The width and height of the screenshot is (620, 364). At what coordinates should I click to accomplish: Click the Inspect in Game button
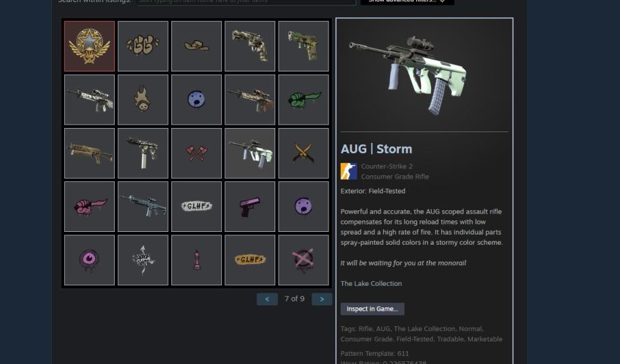click(x=372, y=309)
